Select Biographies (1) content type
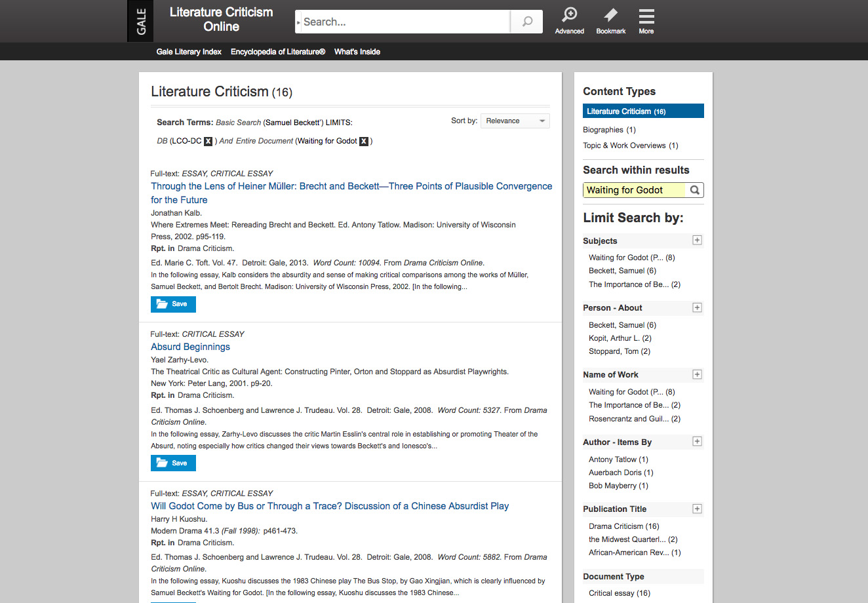Screen dimensions: 868x603 click(609, 130)
